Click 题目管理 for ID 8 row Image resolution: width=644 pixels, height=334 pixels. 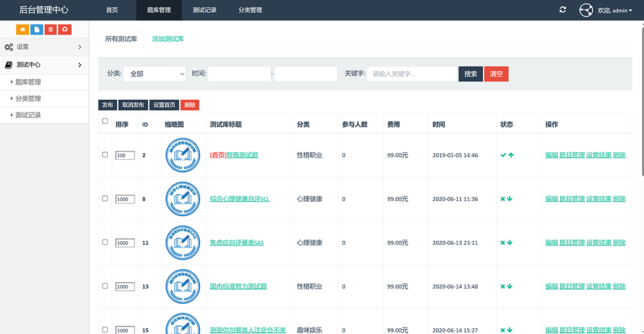[x=572, y=199]
